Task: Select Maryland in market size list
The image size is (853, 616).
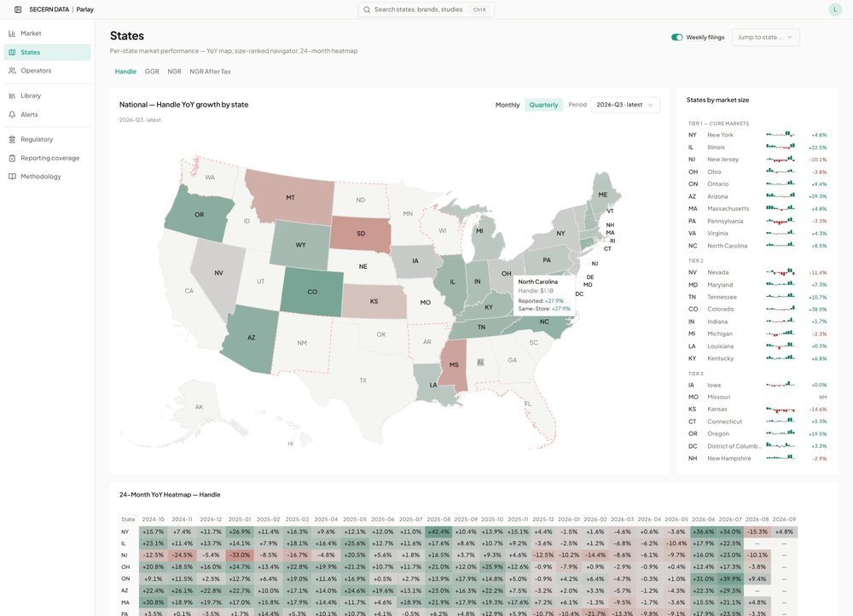Action: coord(757,285)
